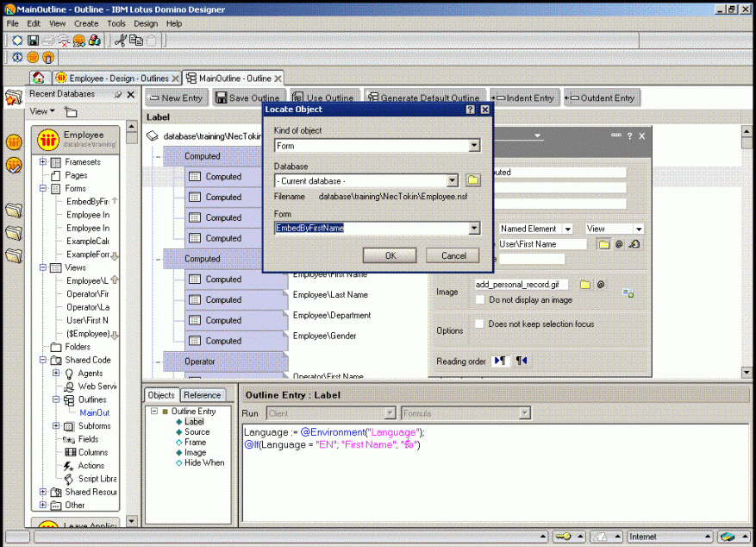Click the colorful network icon in status bar
756x547 pixels.
coord(728,537)
